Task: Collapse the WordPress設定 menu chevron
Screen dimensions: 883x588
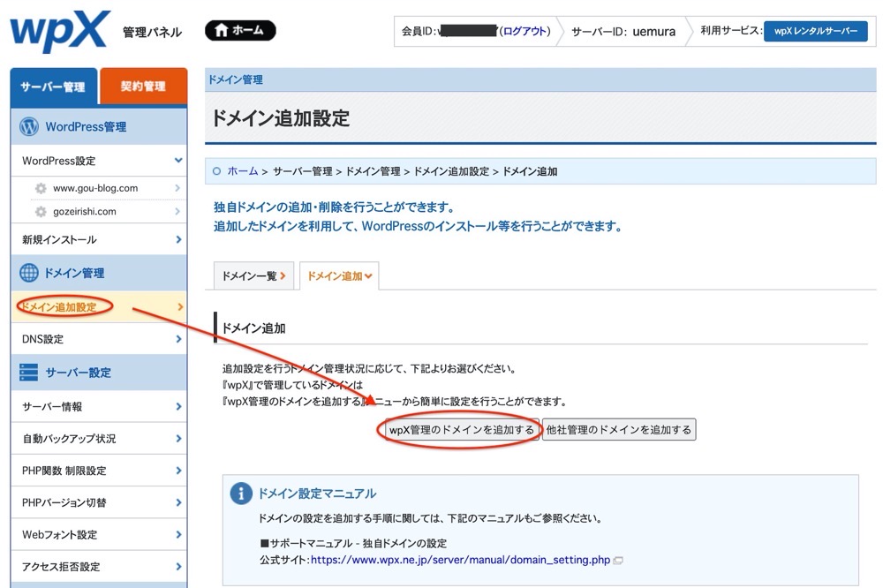Action: tap(178, 161)
